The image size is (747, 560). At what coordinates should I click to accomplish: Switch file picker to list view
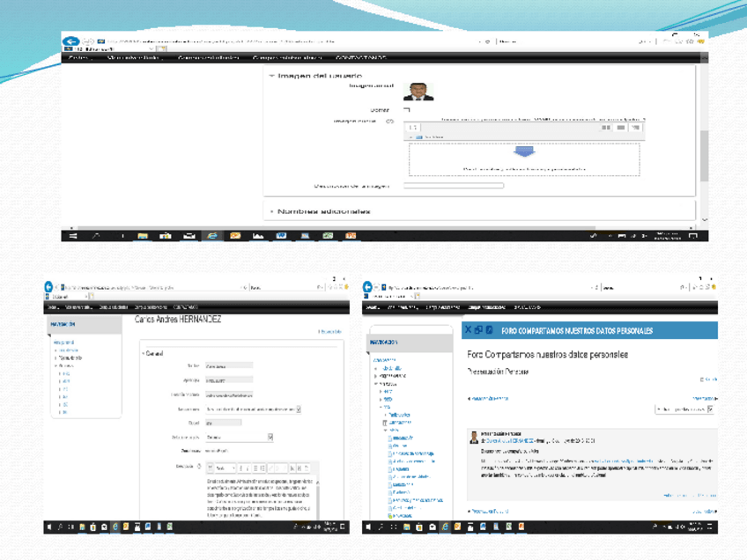[621, 127]
